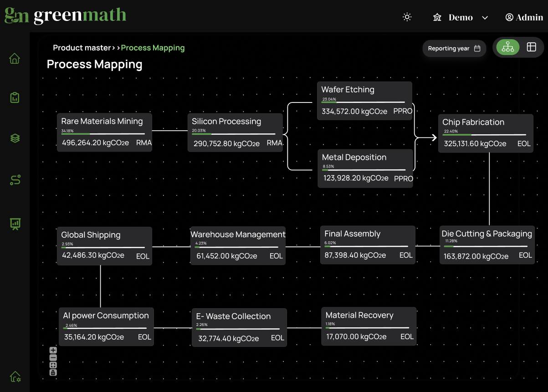Screen dimensions: 548x392
Task: Open the presentation chart icon in sidebar
Action: tap(15, 224)
